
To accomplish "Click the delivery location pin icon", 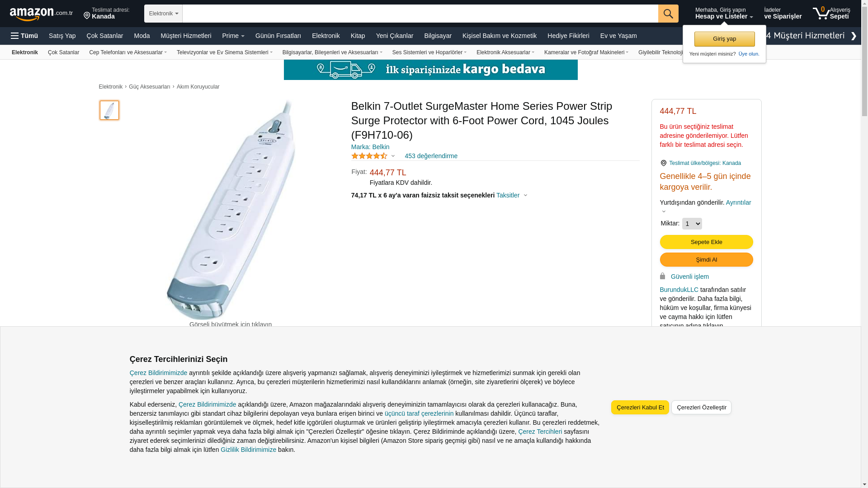I will point(87,16).
